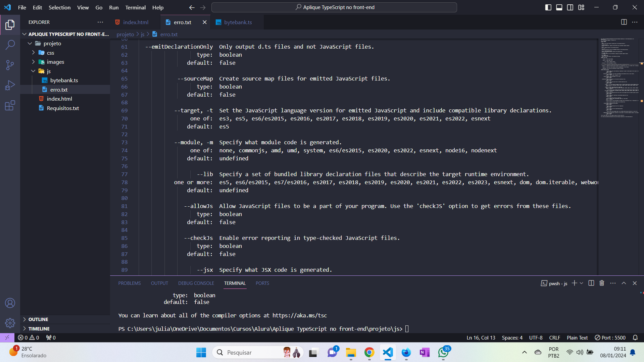Create a new terminal with plus icon

574,283
